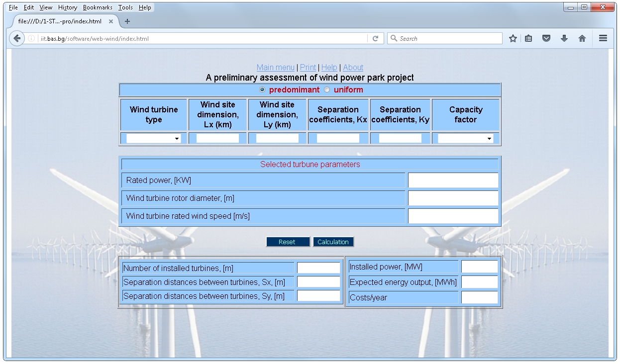620x364 pixels.
Task: Close the index.html browser tab
Action: click(111, 21)
